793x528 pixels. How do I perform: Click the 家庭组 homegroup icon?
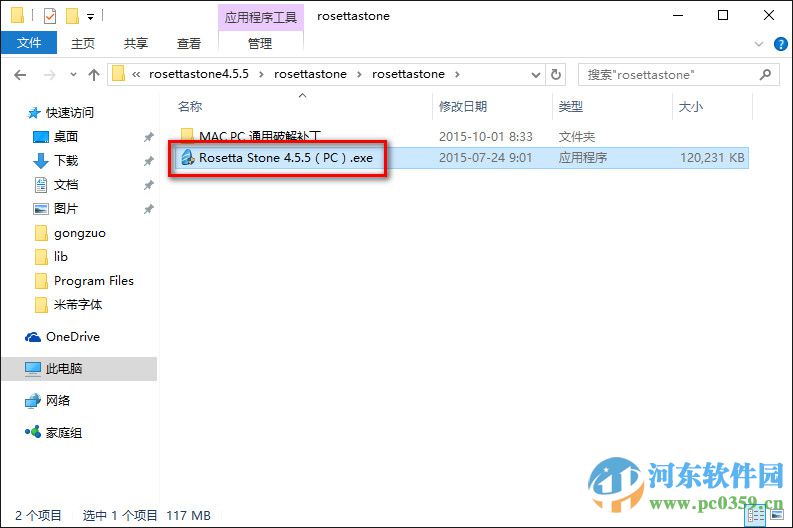33,432
